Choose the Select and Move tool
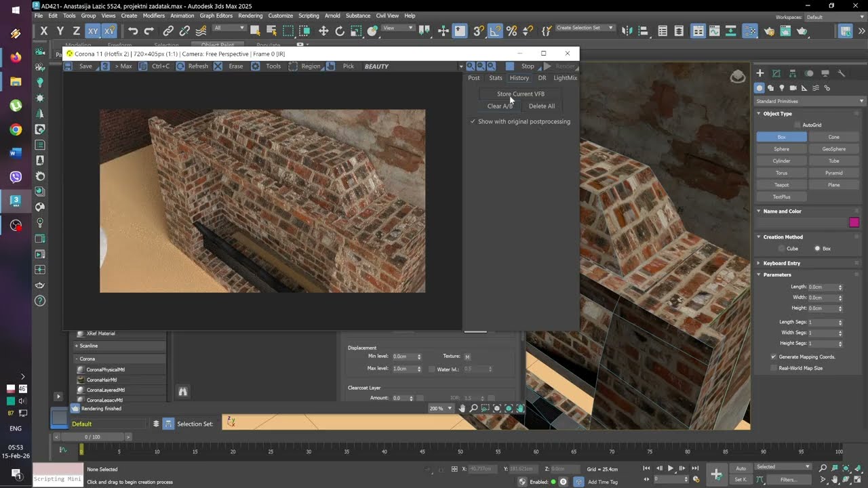 pyautogui.click(x=323, y=30)
